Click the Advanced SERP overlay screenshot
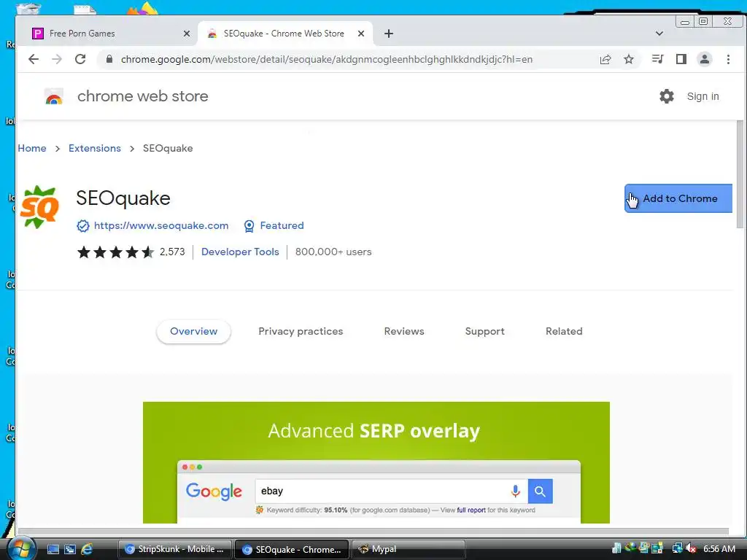The height and width of the screenshot is (560, 747). (376, 462)
